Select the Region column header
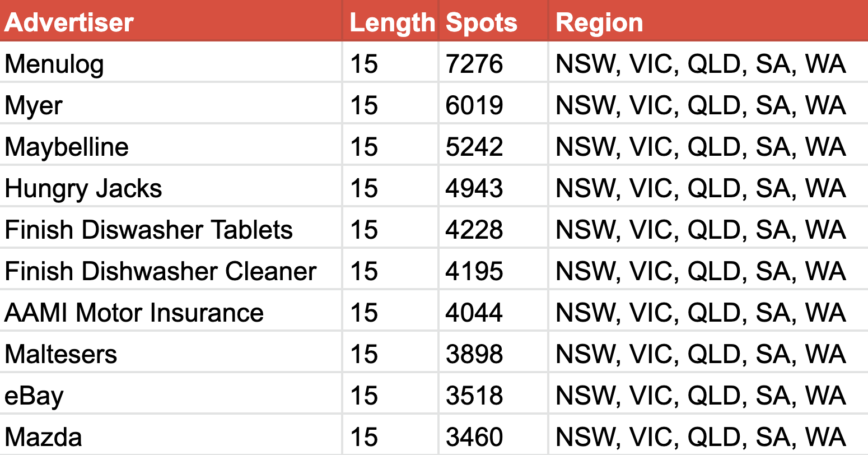The width and height of the screenshot is (868, 455). (708, 21)
